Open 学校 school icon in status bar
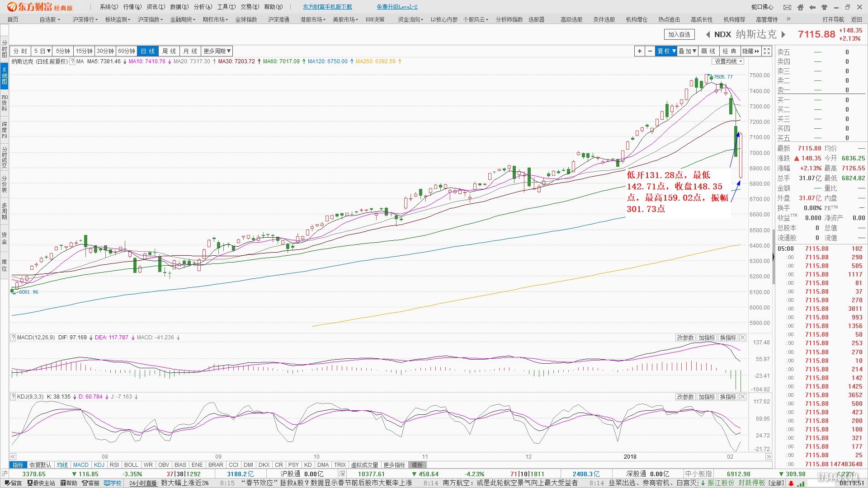Image resolution: width=868 pixels, height=488 pixels. [113, 483]
